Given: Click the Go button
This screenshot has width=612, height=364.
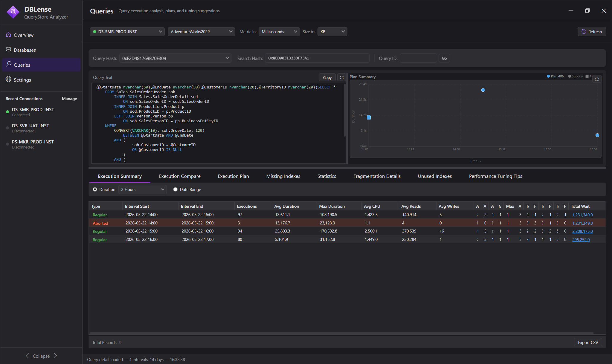Looking at the screenshot, I should [444, 58].
